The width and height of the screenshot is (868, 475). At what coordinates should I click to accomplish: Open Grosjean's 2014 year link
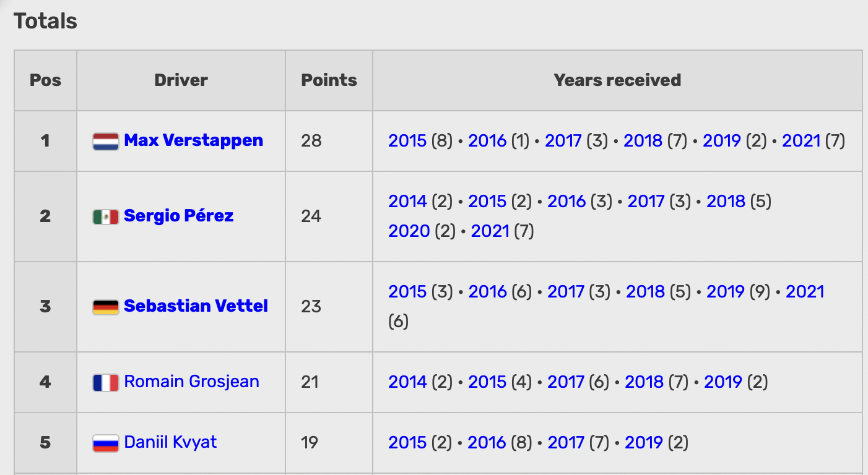[407, 382]
